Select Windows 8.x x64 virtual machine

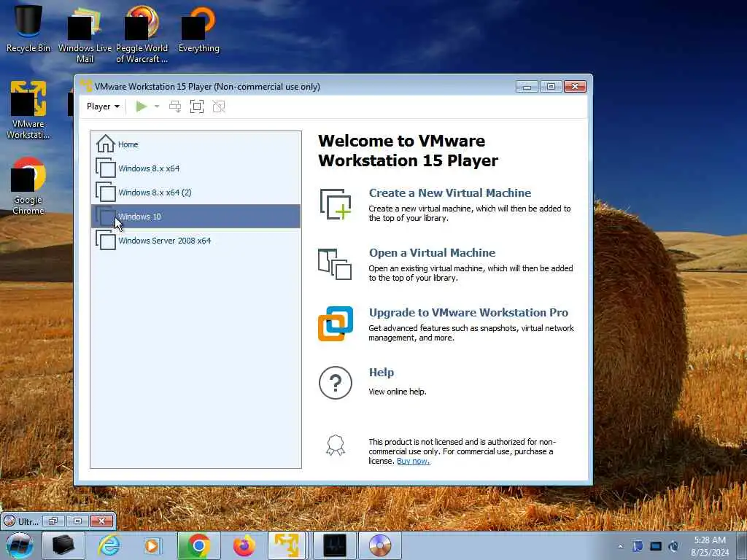coord(196,168)
